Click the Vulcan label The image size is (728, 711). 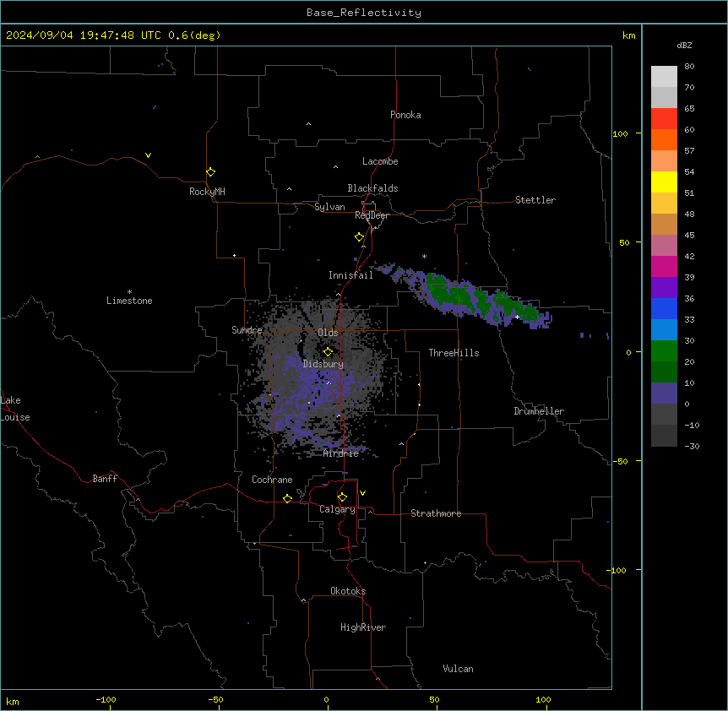tap(458, 669)
